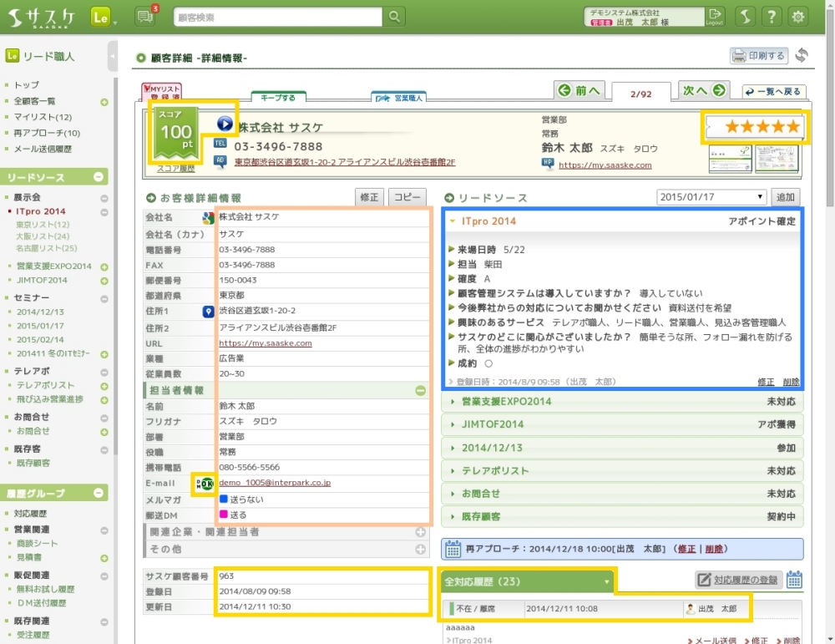Screen dimensions: 835x644
Task: Click the refresh icon beside print button
Action: (x=802, y=56)
